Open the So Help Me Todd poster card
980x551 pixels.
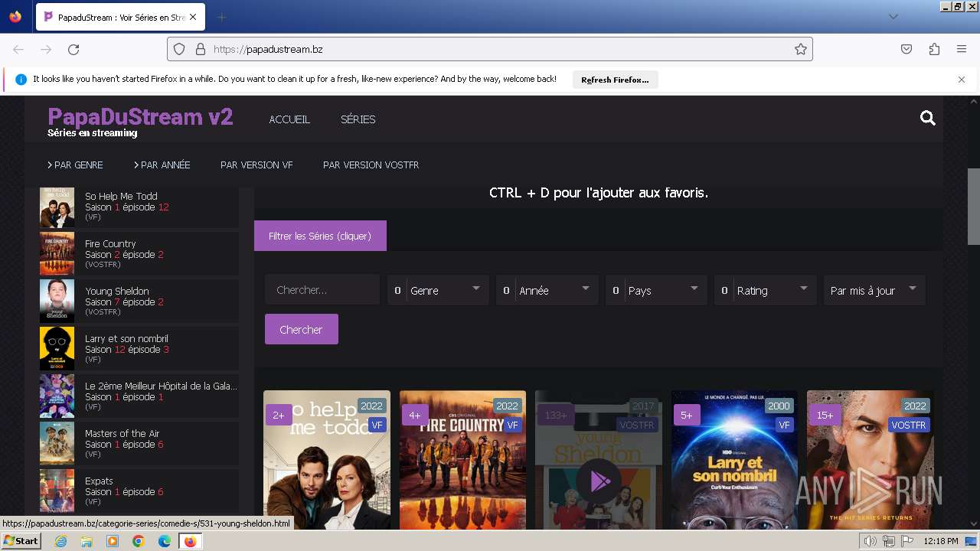coord(327,459)
